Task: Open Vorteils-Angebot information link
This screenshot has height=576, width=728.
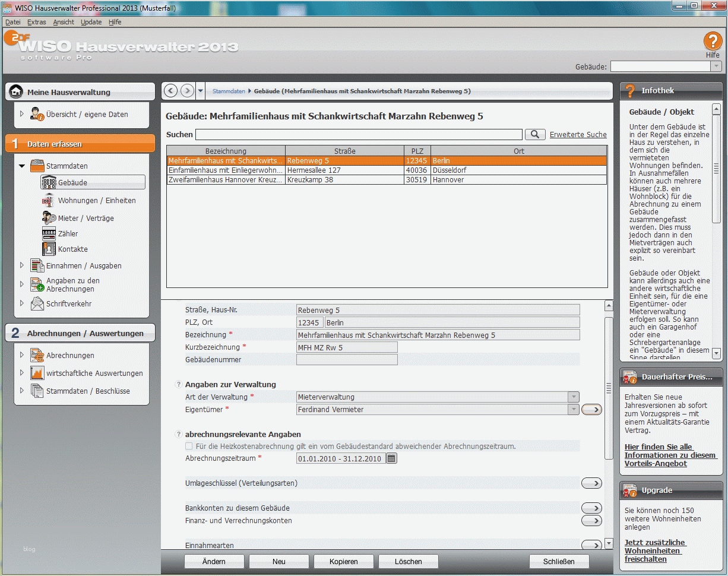Action: (x=670, y=455)
